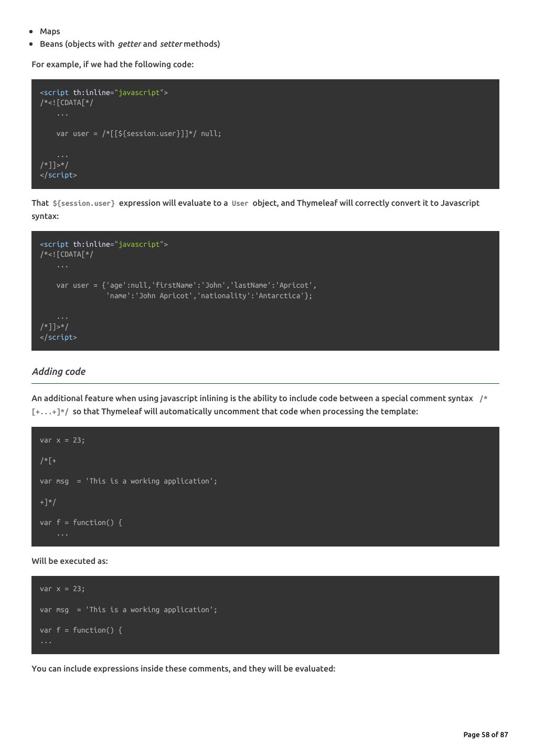Click the "Maps" bullet item

(x=50, y=31)
